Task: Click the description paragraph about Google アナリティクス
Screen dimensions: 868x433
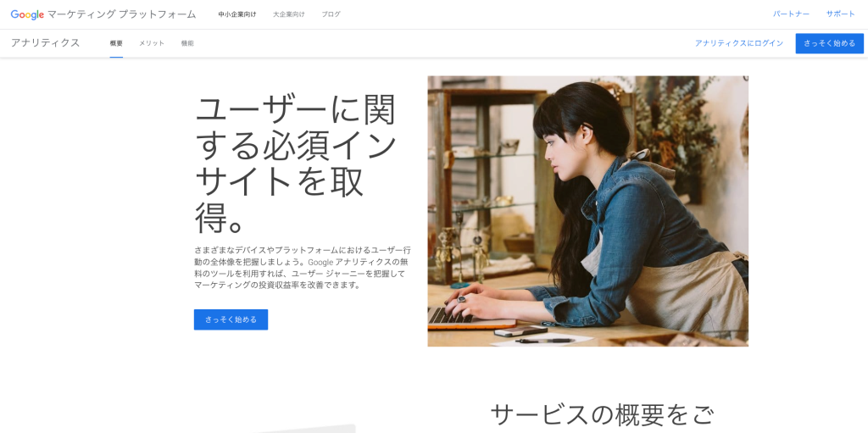Action: click(x=303, y=268)
